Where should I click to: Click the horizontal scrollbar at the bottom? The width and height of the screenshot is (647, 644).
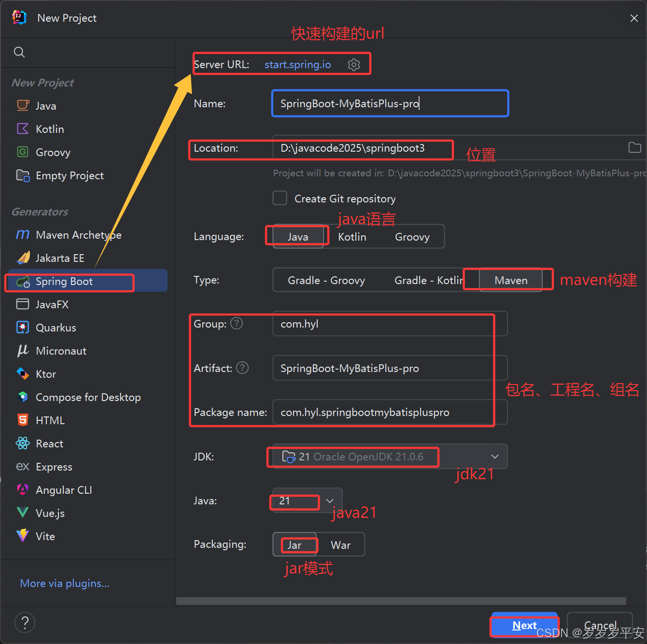[x=401, y=601]
